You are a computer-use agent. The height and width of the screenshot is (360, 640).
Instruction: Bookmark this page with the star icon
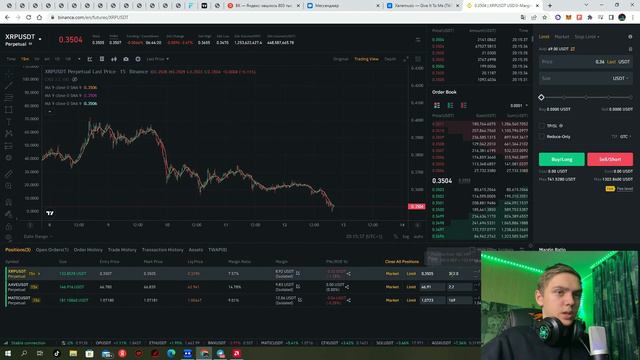click(x=544, y=18)
